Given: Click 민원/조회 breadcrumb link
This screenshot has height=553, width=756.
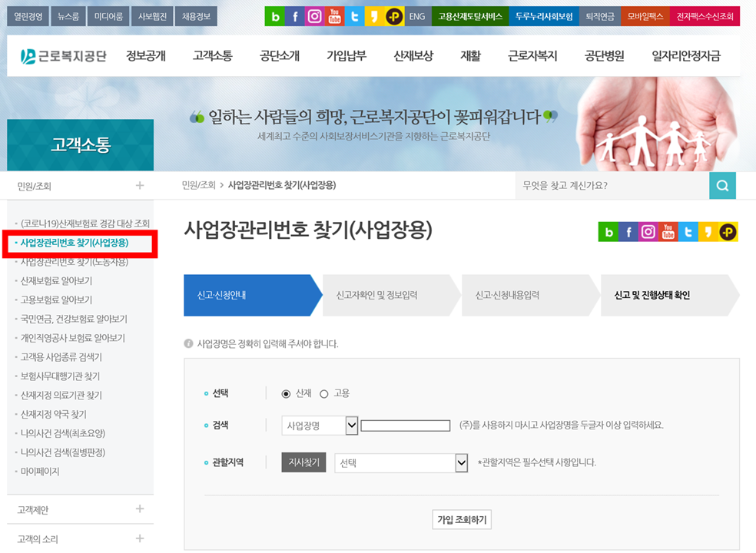Looking at the screenshot, I should pos(198,185).
